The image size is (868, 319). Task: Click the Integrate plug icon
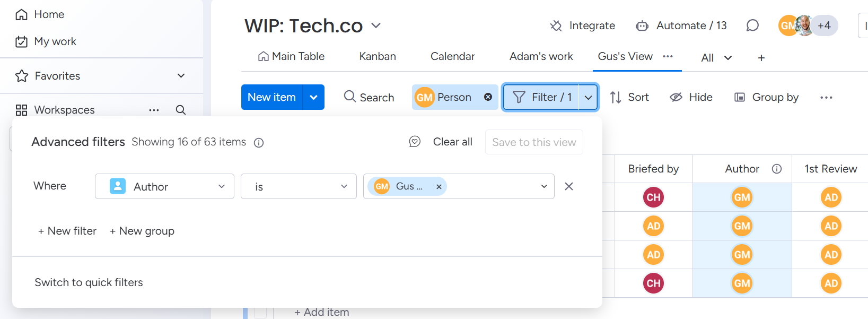(556, 25)
